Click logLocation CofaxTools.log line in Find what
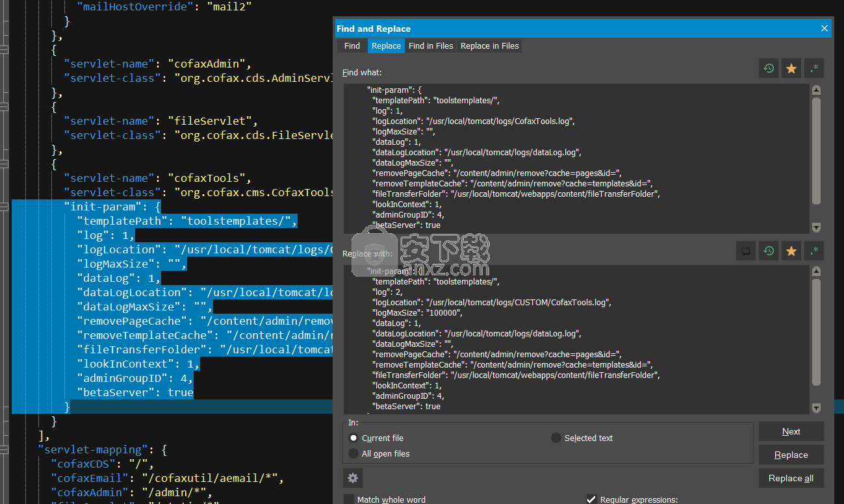Screen dimensions: 844x504 (x=474, y=121)
